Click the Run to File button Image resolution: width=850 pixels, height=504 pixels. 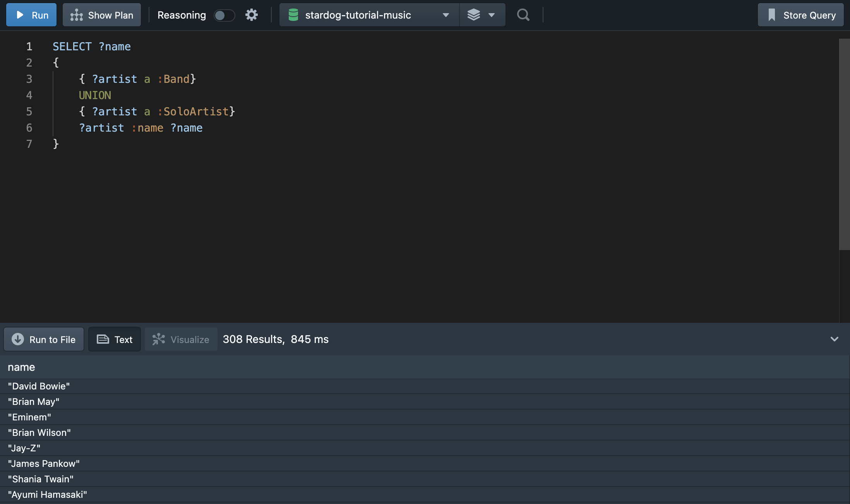[x=44, y=339]
